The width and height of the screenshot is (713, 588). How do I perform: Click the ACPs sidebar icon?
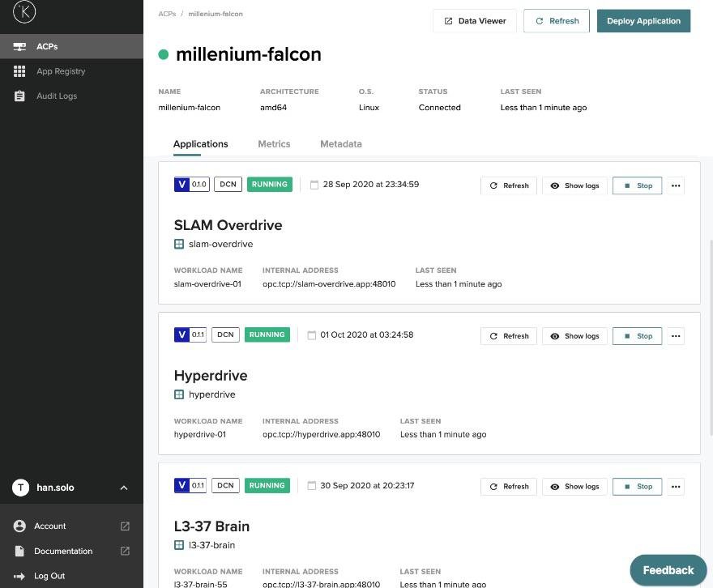tap(19, 47)
